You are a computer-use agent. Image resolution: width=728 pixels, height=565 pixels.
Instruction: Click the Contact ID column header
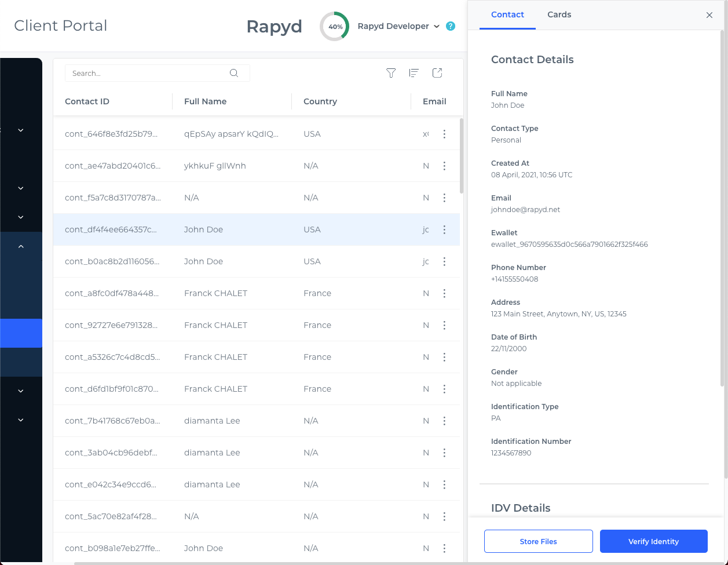[87, 101]
